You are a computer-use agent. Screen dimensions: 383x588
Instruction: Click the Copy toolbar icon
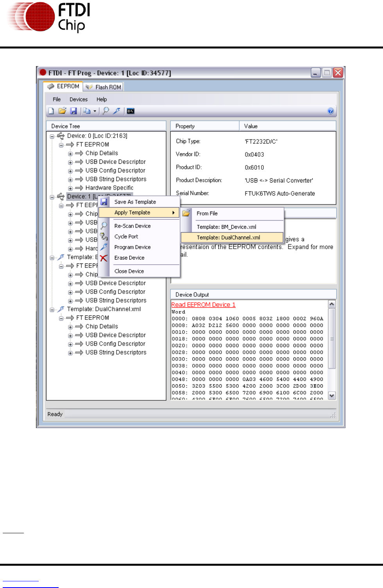coord(87,111)
